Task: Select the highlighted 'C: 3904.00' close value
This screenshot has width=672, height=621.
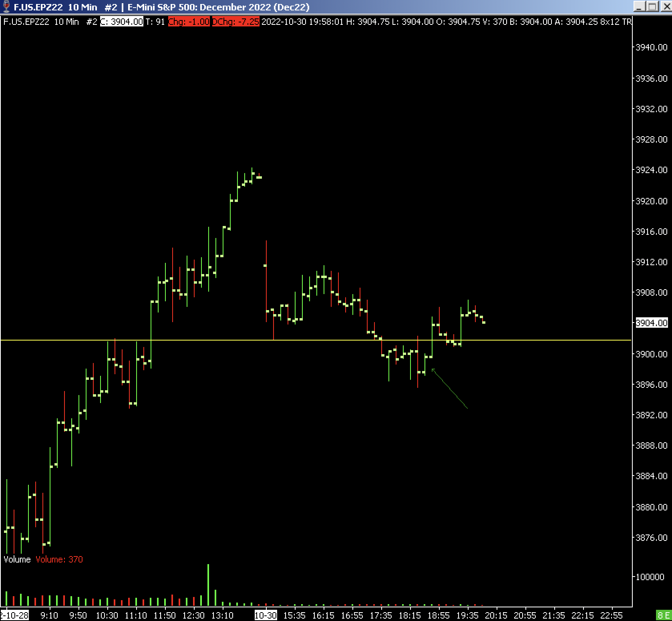Action: point(121,22)
